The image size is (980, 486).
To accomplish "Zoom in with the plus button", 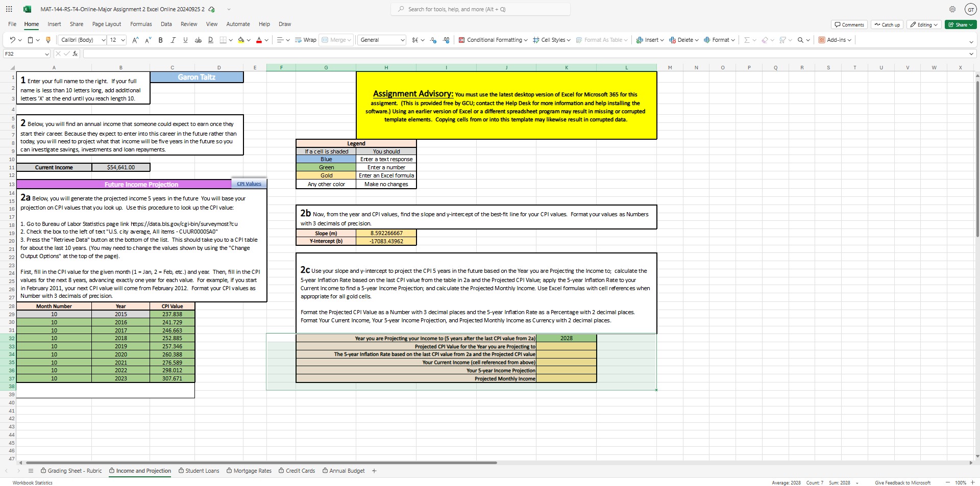I will pyautogui.click(x=972, y=482).
